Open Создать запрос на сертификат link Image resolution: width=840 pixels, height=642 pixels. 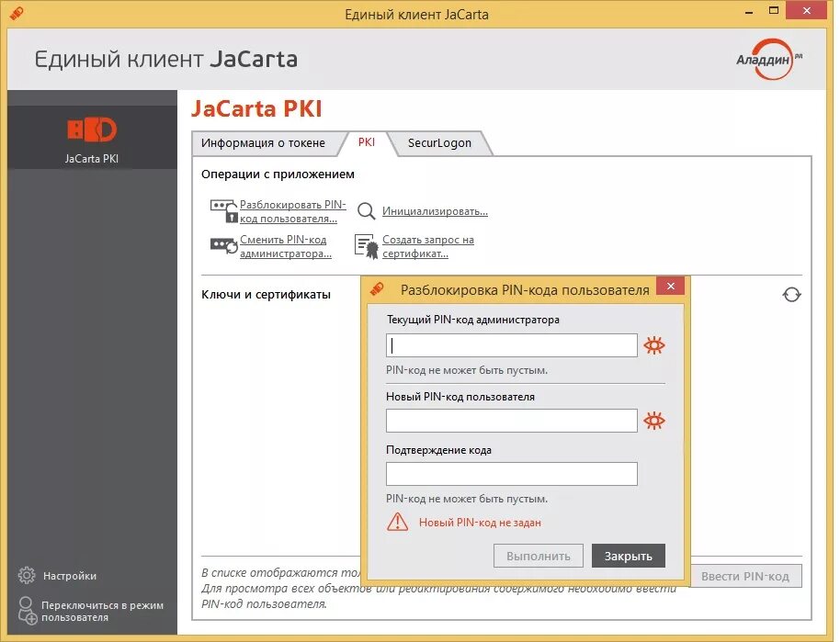pos(428,246)
